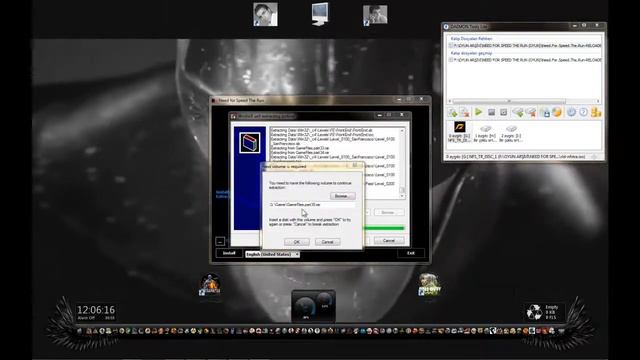
Task: Open the Computer monitor desktop icon
Action: pyautogui.click(x=320, y=14)
